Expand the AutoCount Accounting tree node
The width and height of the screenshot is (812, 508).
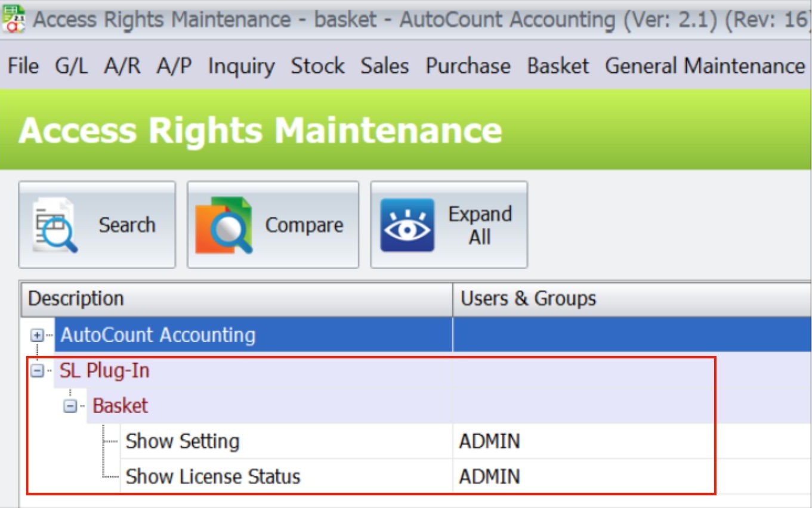pos(37,335)
